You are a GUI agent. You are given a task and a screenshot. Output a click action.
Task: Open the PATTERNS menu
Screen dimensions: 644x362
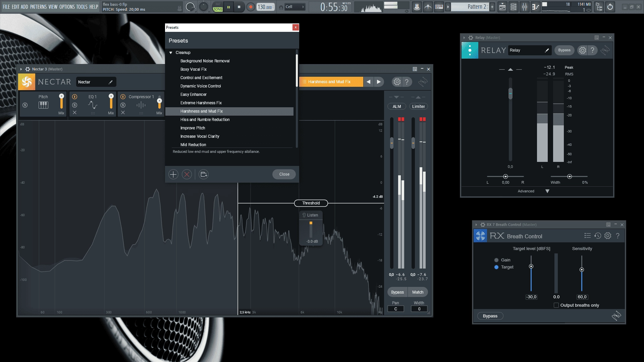tap(38, 7)
